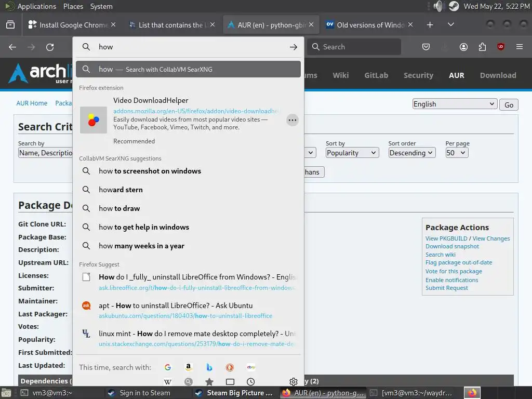Search this time with eBay
532x399 pixels.
(x=251, y=367)
